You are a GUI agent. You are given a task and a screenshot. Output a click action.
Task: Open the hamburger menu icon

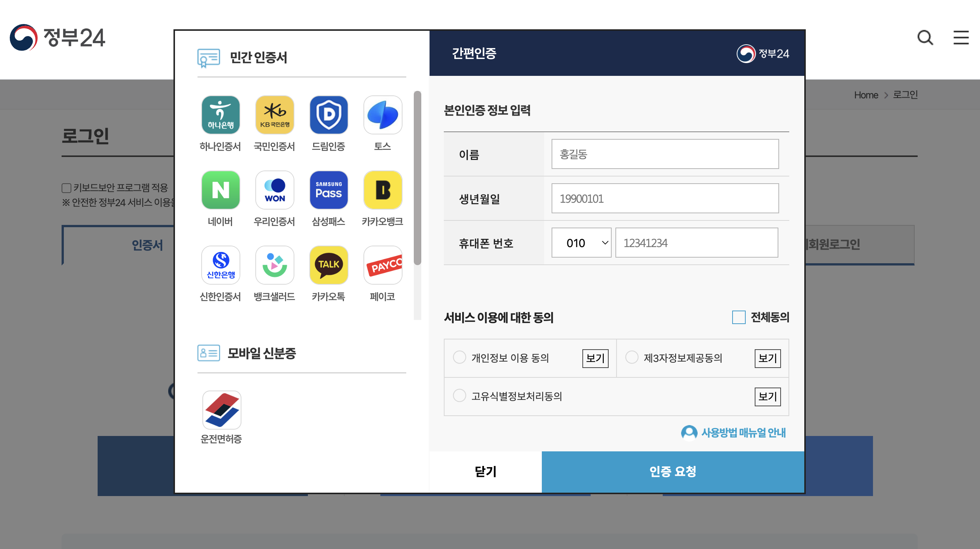pyautogui.click(x=961, y=37)
